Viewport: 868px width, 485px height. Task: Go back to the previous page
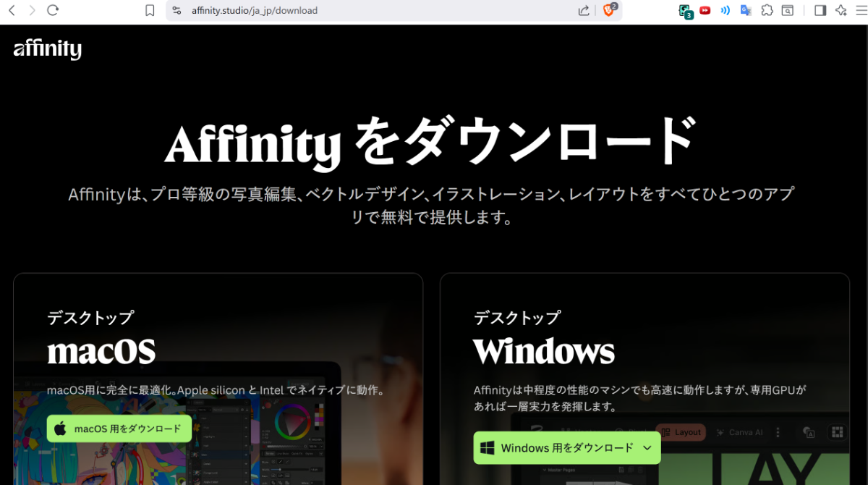pyautogui.click(x=12, y=10)
